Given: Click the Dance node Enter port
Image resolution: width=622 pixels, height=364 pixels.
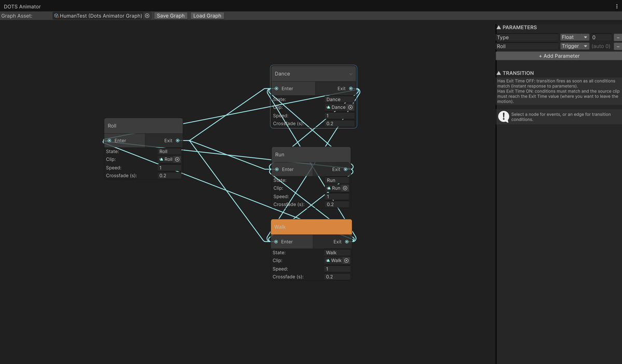Looking at the screenshot, I should click(x=277, y=89).
